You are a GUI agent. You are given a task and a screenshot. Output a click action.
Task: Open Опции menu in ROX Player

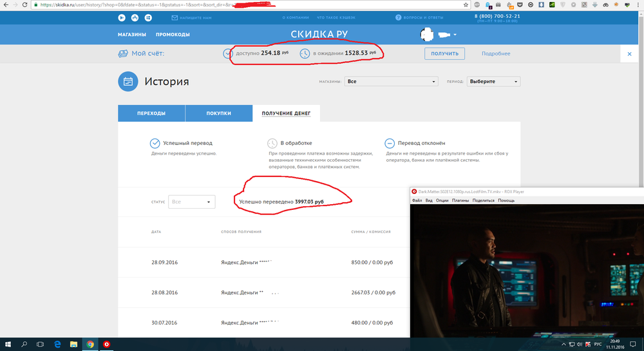[442, 200]
